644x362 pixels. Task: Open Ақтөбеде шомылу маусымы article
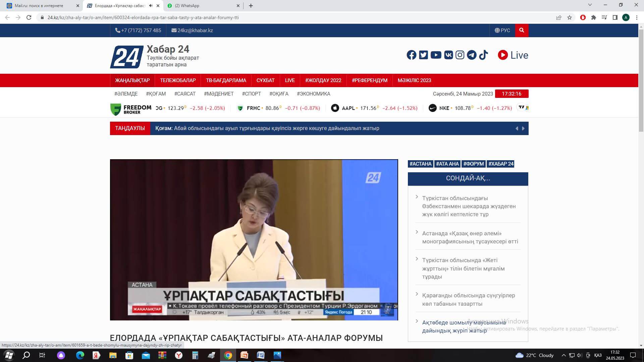pyautogui.click(x=464, y=326)
